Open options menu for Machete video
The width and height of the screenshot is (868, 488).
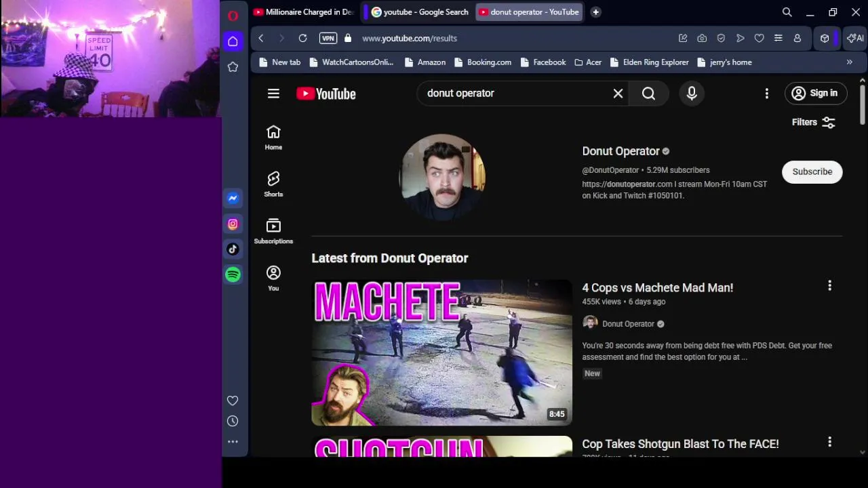[x=829, y=286]
